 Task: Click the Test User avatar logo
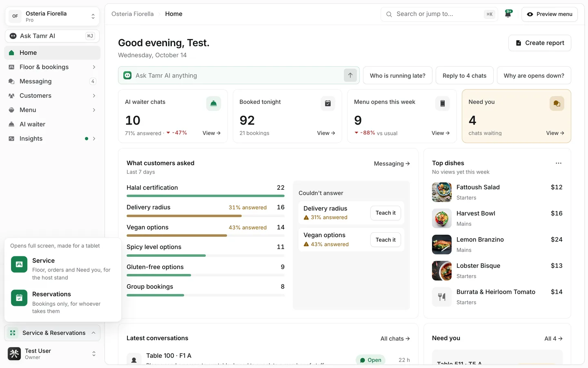[14, 354]
